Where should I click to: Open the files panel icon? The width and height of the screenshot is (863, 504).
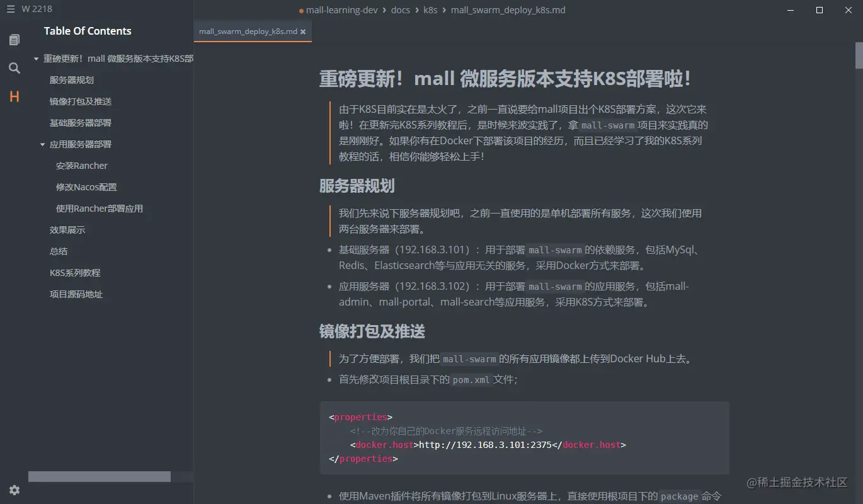[x=14, y=40]
